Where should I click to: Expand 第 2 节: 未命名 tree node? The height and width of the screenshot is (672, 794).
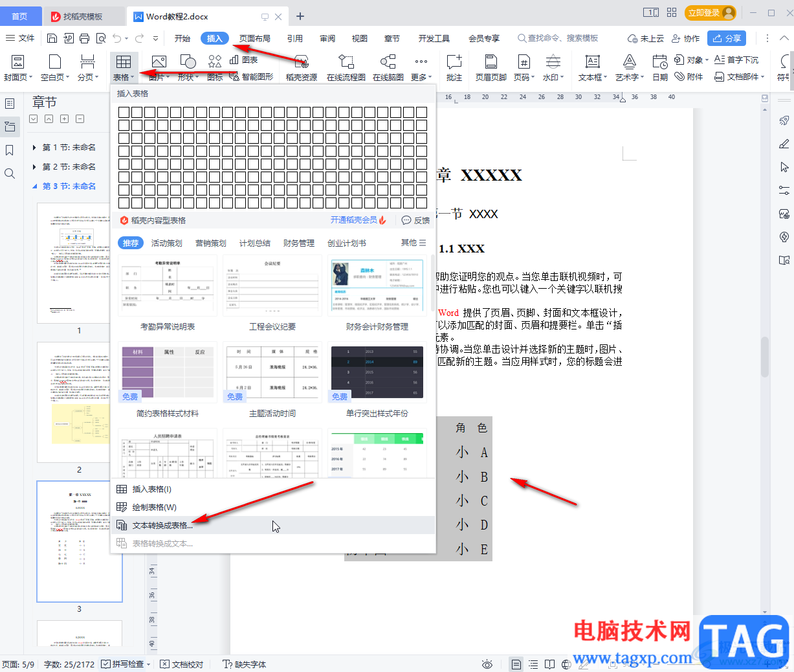coord(34,167)
